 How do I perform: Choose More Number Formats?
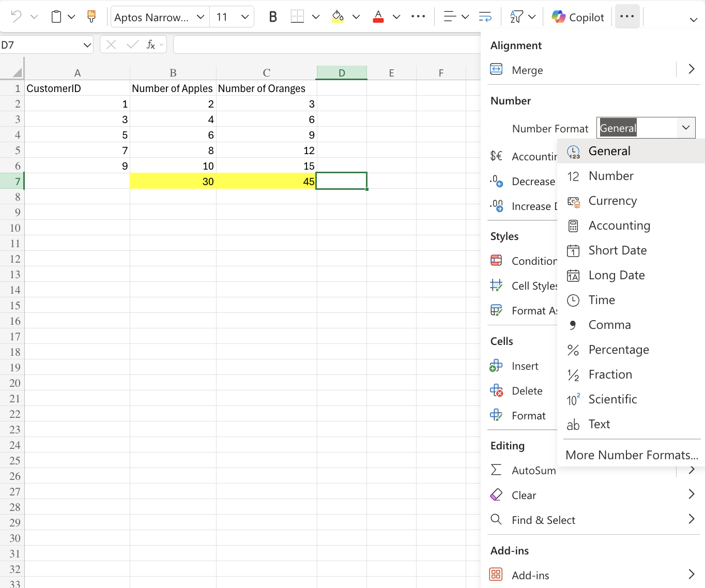coord(631,455)
